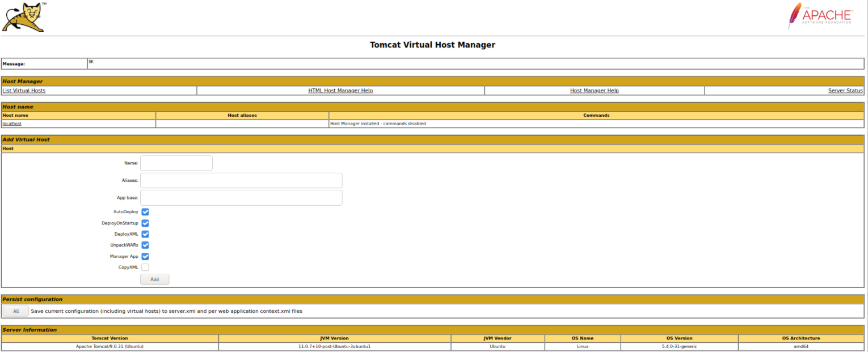Click the Add button
The image size is (868, 352).
(x=154, y=279)
